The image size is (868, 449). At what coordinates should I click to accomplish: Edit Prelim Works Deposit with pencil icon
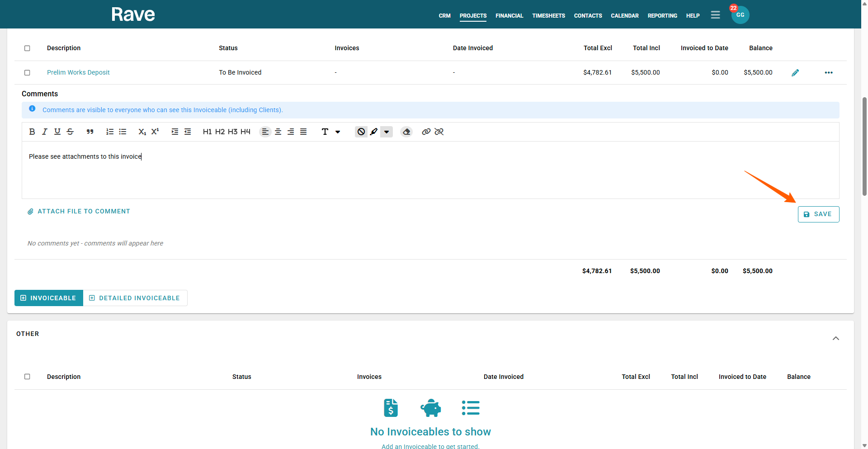coord(795,73)
